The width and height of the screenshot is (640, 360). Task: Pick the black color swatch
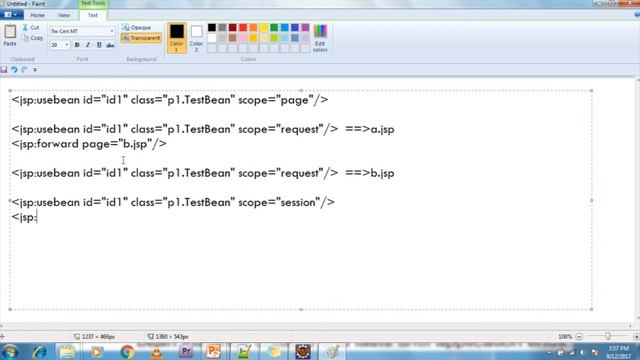tap(212, 27)
